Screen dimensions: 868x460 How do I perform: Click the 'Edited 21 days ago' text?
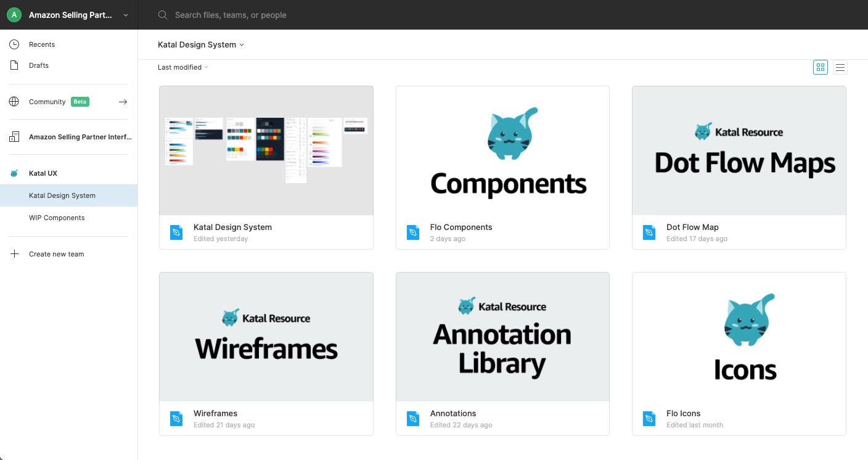coord(224,425)
